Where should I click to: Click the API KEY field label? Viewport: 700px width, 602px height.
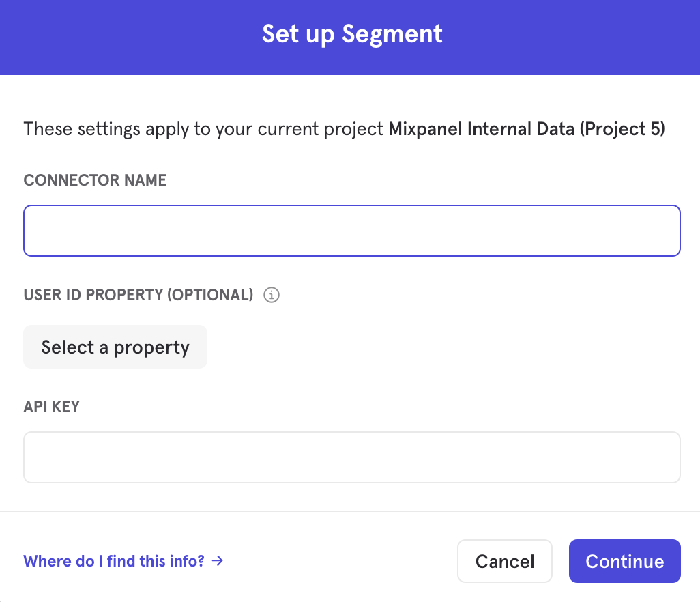tap(51, 407)
